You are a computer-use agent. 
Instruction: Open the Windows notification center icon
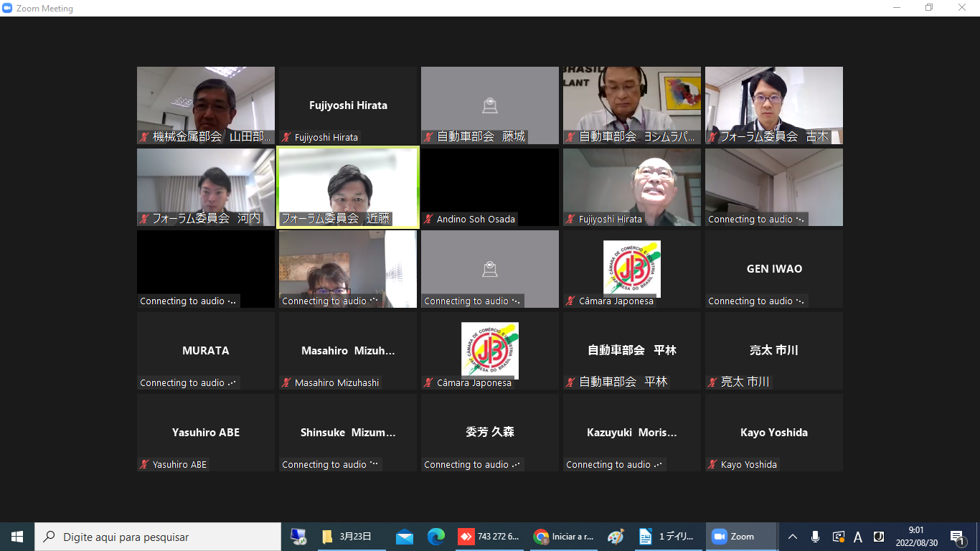tap(957, 537)
